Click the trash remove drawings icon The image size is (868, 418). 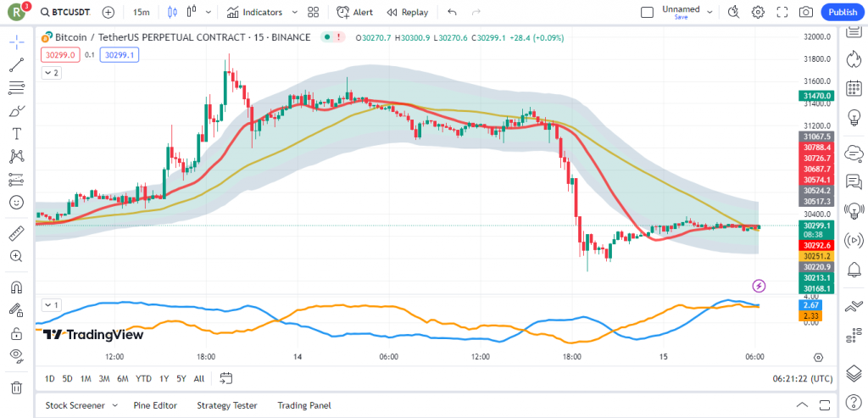[17, 387]
